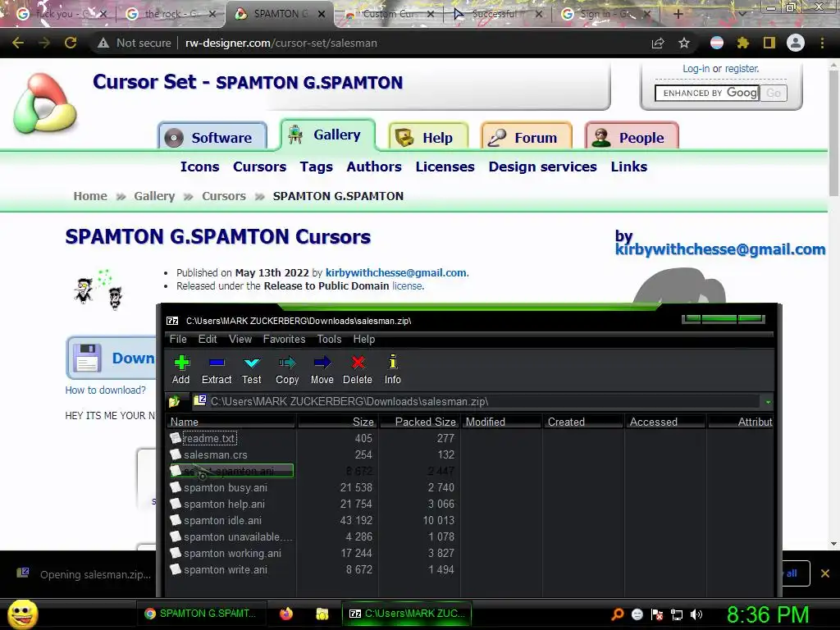The image size is (840, 630).
Task: Sort by the Size column header
Action: click(337, 422)
